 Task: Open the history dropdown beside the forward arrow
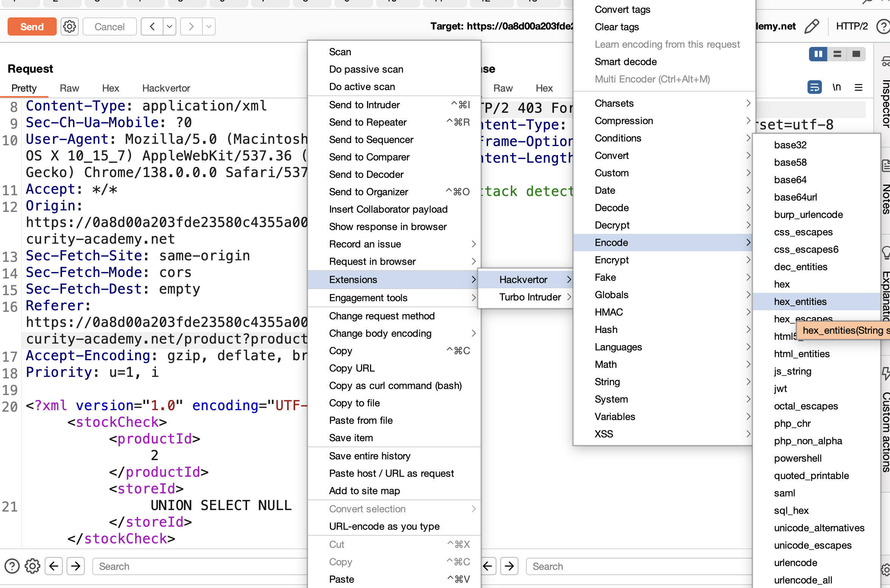pyautogui.click(x=209, y=26)
